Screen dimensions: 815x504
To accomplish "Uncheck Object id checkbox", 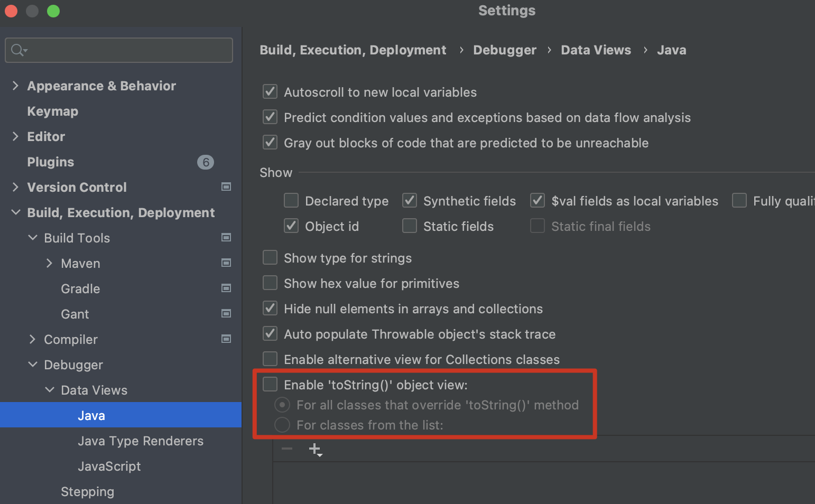I will 291,226.
